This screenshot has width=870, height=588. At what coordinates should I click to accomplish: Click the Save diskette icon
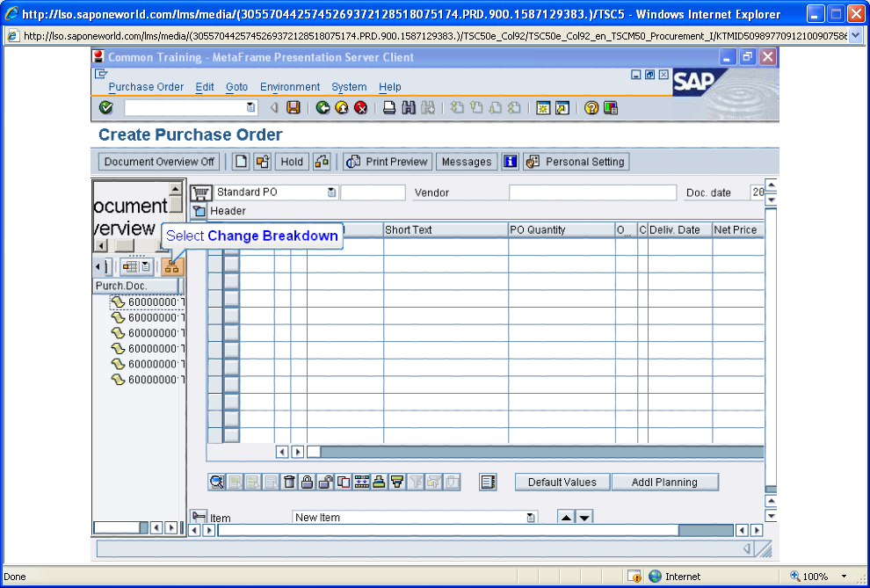point(293,107)
